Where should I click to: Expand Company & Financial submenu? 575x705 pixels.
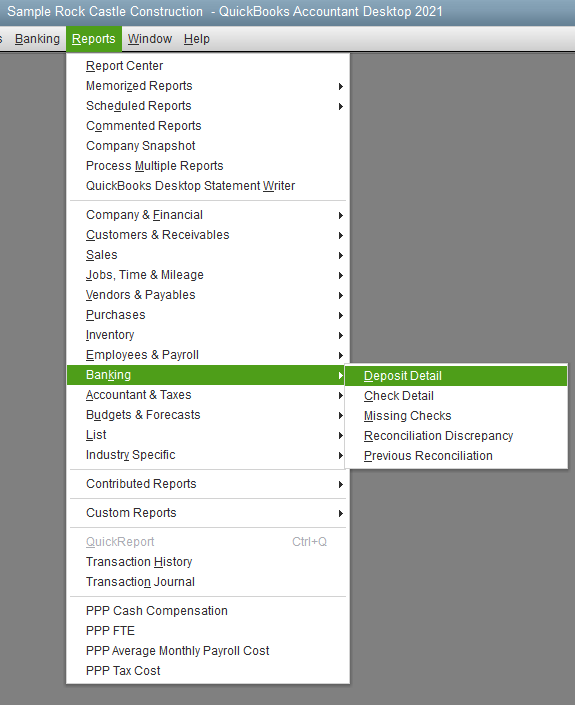coord(208,215)
